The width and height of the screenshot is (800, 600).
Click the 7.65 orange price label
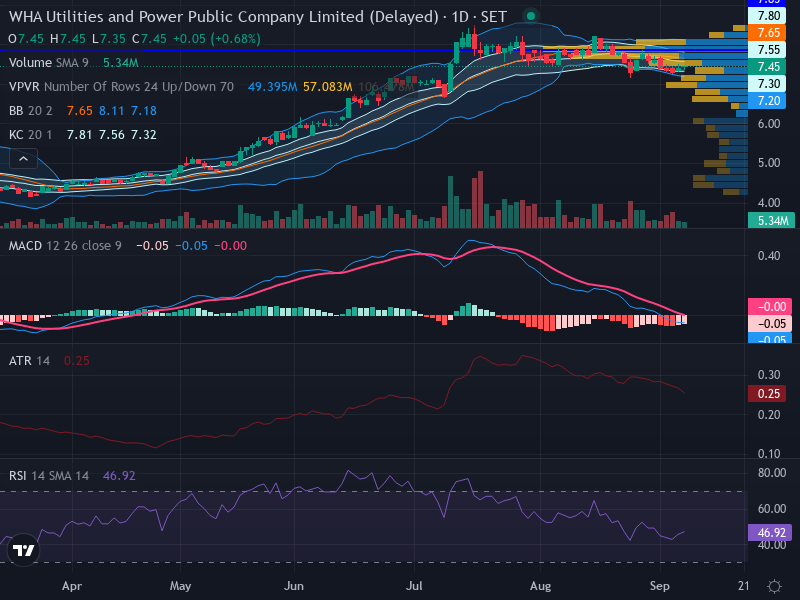[x=769, y=33]
